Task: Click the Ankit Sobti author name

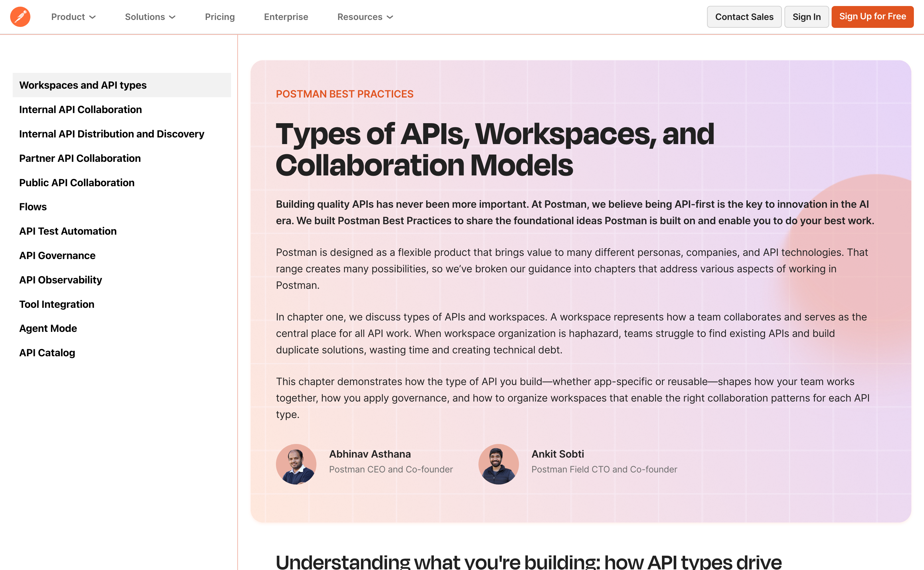Action: pos(558,454)
